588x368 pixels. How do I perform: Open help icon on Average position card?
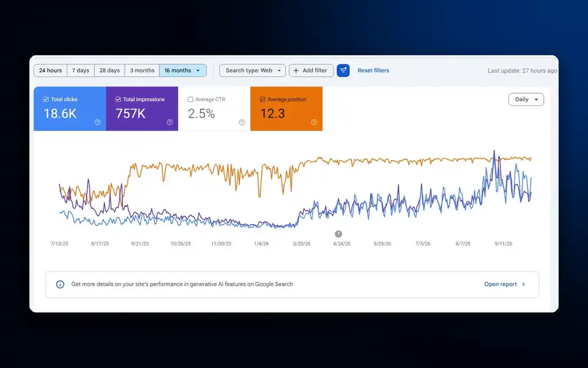314,122
